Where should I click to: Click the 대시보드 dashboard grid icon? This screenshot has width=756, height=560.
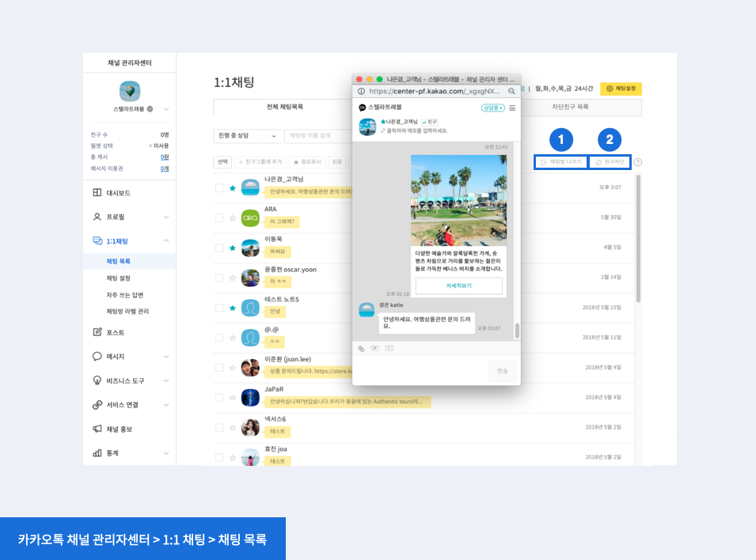[x=97, y=193]
